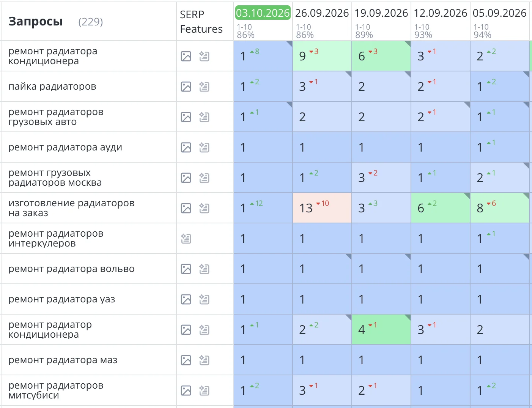Select snippet icon for ремонт радиаторов грузовых авто
This screenshot has height=408, width=532.
click(x=204, y=117)
